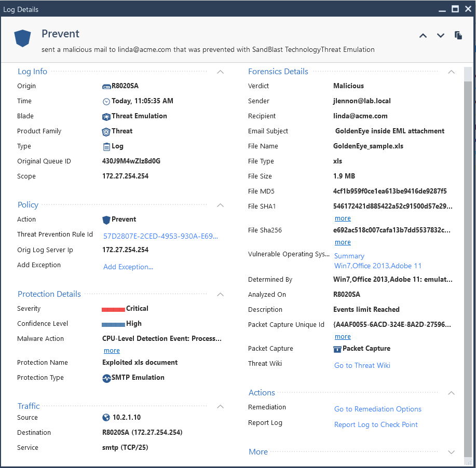The height and width of the screenshot is (468, 476).
Task: Select the File Size value 1.9 MB
Action: click(344, 176)
